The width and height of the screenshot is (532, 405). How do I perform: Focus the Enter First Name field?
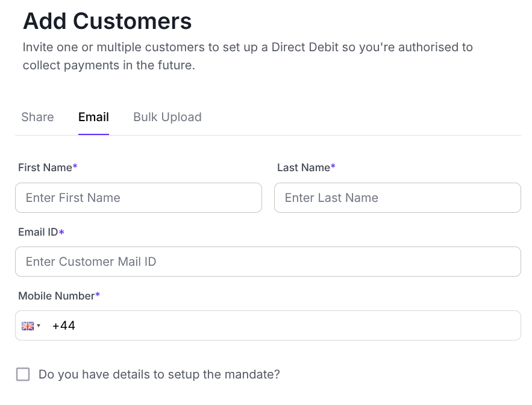[x=139, y=198]
